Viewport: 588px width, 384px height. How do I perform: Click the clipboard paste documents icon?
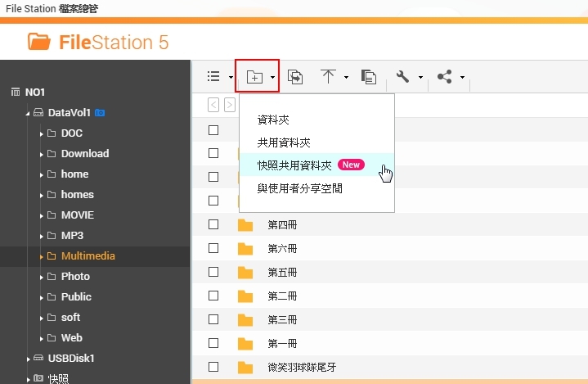[x=369, y=77]
